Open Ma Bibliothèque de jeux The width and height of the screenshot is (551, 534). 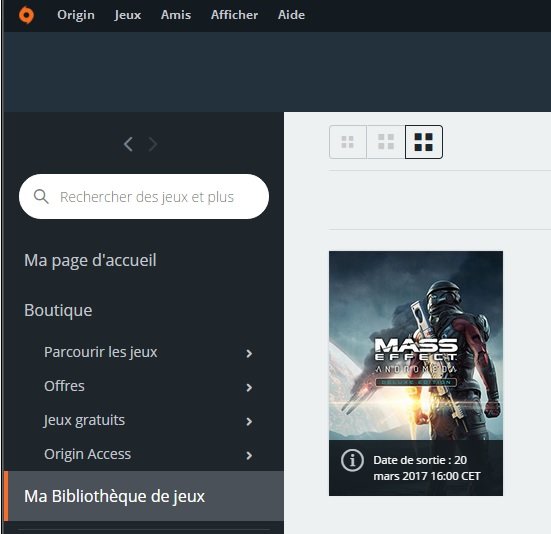144,496
